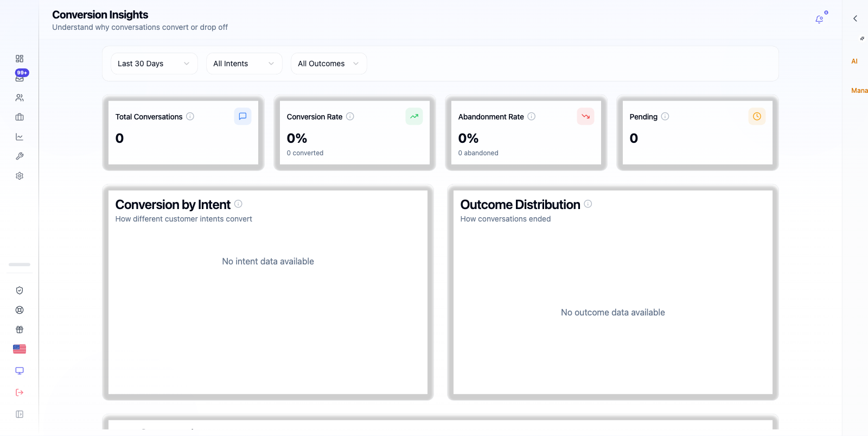Screen dimensions: 868x436
Task: Show info for Outcome Distribution
Action: point(588,204)
